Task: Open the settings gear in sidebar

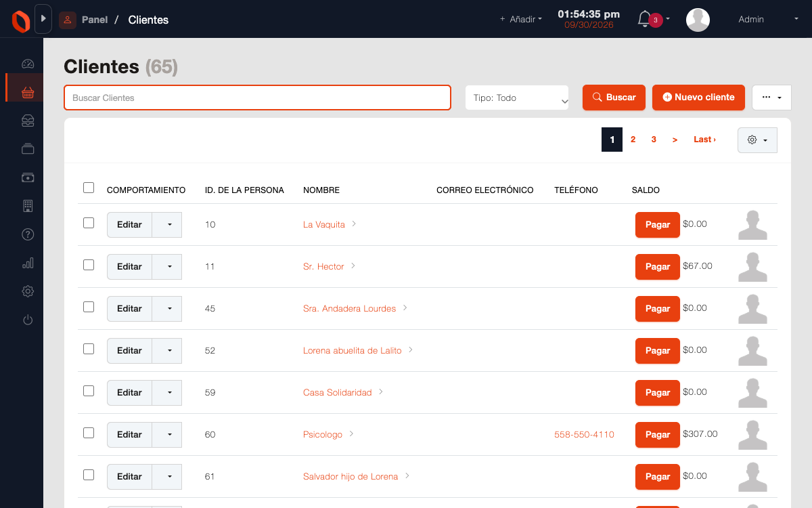Action: pyautogui.click(x=28, y=291)
